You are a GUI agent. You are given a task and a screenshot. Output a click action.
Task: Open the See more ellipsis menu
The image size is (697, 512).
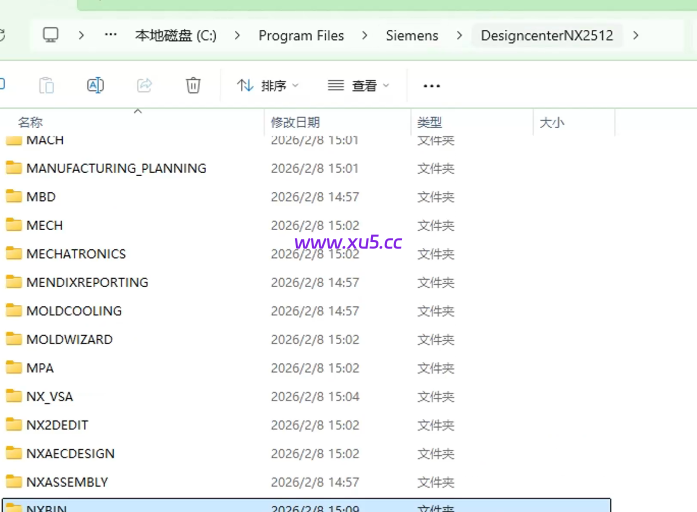(x=432, y=86)
